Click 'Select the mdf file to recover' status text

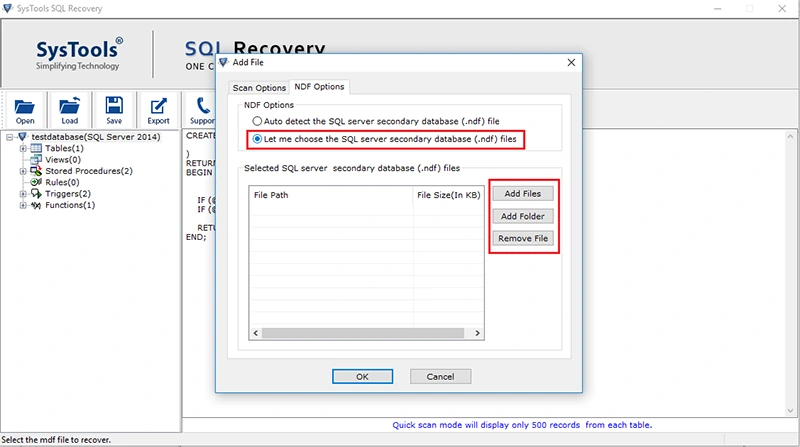56,440
